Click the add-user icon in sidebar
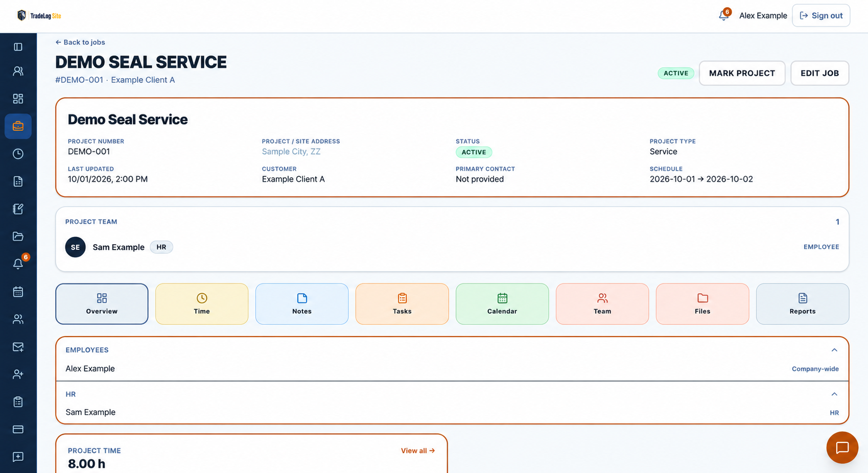The image size is (868, 473). click(18, 374)
